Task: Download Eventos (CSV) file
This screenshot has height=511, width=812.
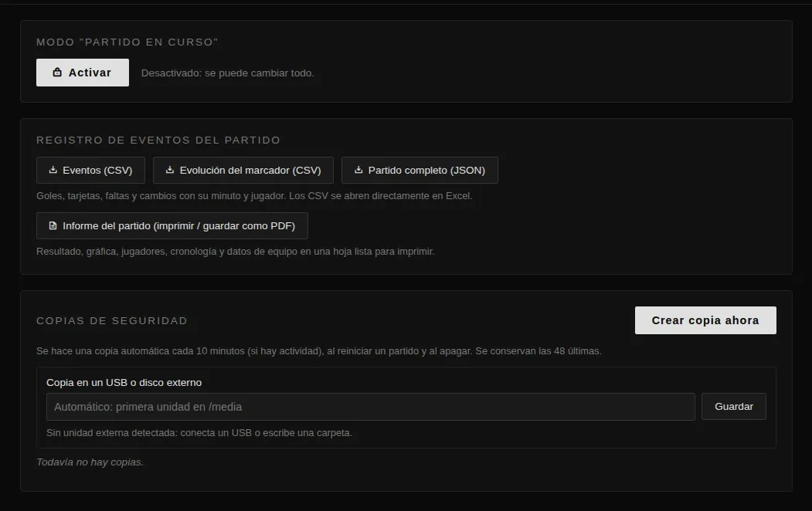Action: point(90,170)
